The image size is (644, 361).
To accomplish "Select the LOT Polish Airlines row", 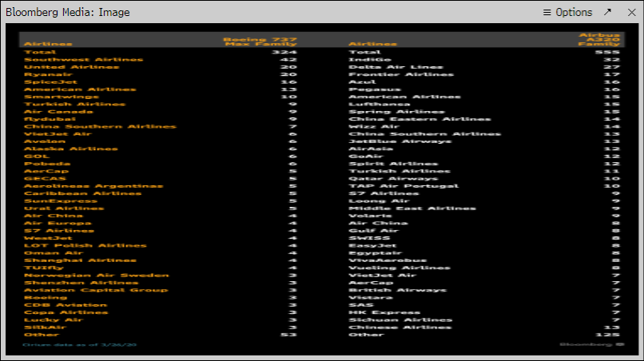I will (x=160, y=246).
